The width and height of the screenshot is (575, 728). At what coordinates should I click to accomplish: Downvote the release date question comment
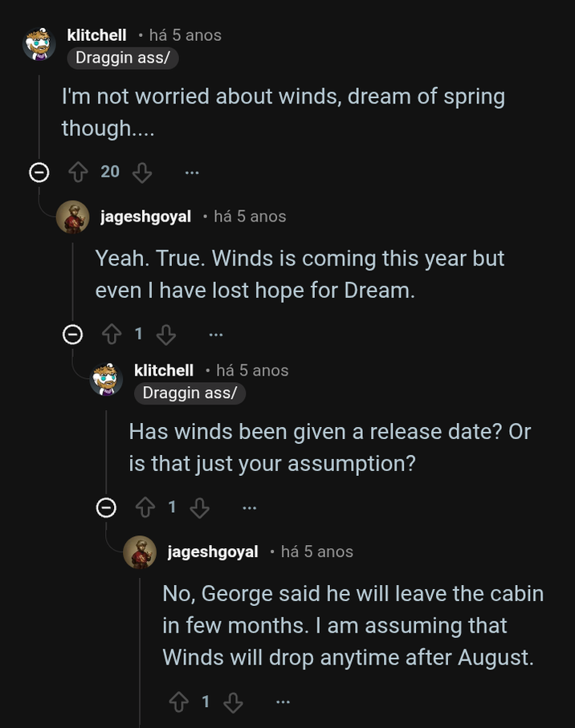[198, 506]
